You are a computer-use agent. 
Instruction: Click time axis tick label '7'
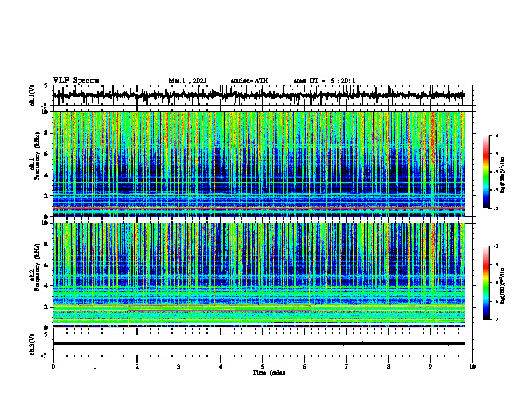click(347, 367)
